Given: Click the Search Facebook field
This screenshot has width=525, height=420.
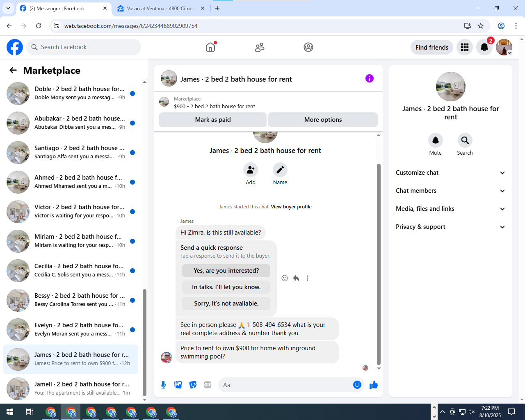Looking at the screenshot, I should coord(84,47).
